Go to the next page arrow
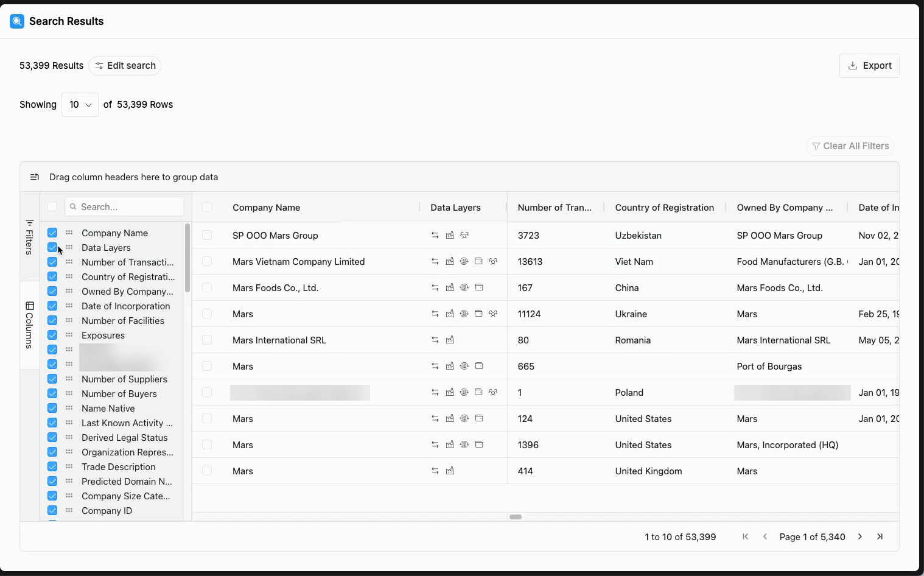This screenshot has height=576, width=924. pyautogui.click(x=860, y=536)
